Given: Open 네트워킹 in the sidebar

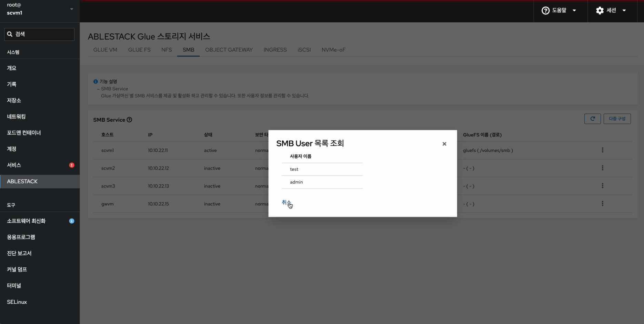Looking at the screenshot, I should coord(40,117).
